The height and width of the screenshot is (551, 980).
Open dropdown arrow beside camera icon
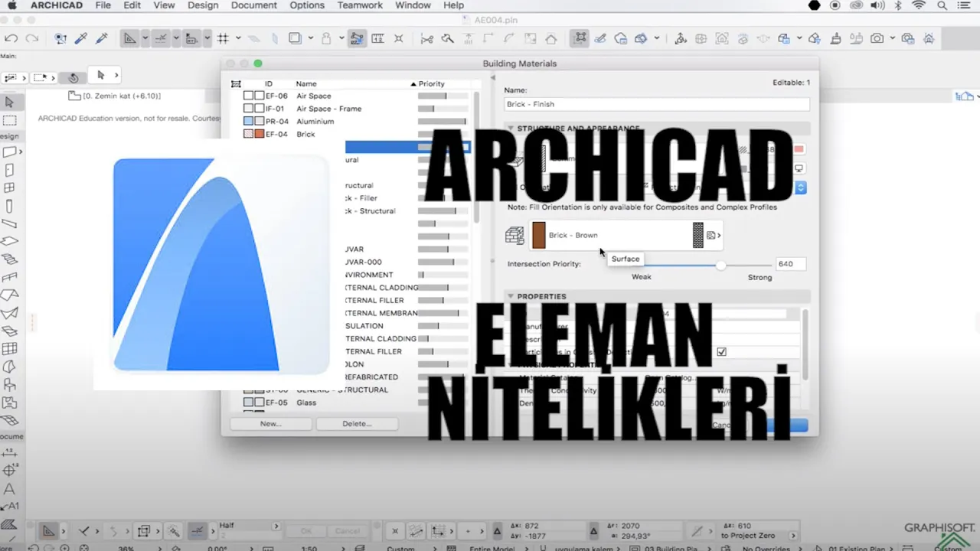893,38
